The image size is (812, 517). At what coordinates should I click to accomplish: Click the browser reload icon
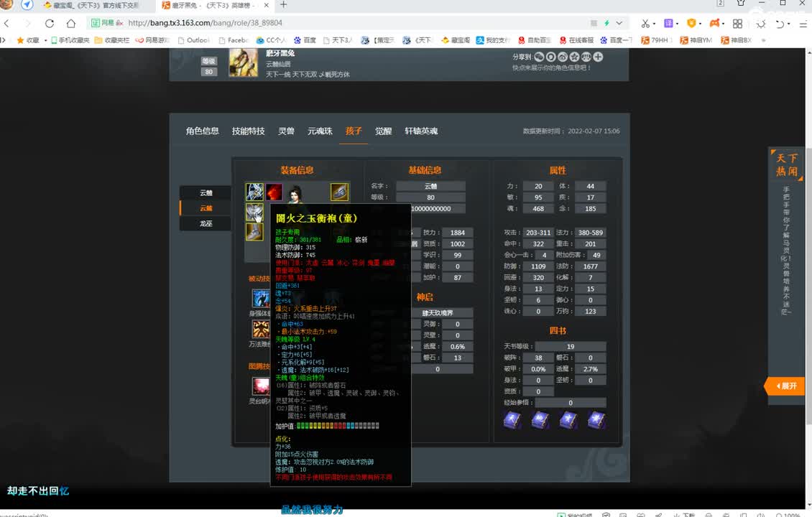pos(48,22)
